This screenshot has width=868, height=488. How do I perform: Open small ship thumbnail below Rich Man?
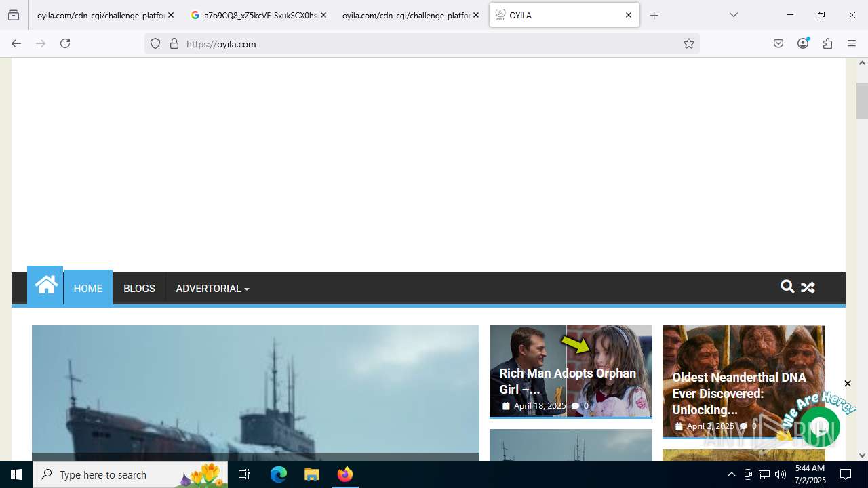click(x=571, y=445)
